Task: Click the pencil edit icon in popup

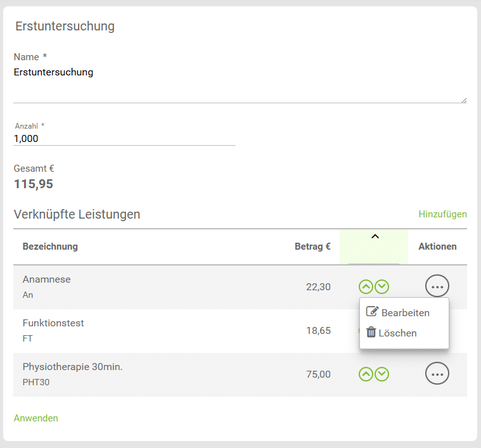Action: 373,312
